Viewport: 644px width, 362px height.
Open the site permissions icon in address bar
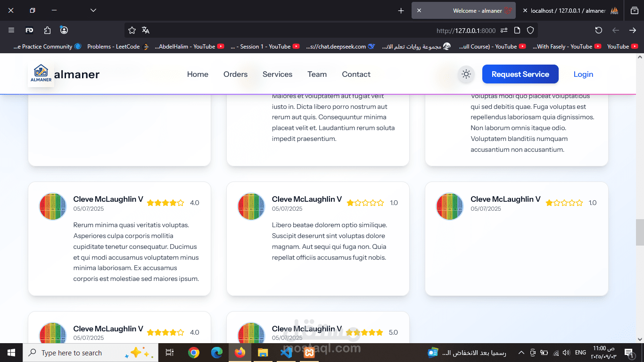point(504,30)
